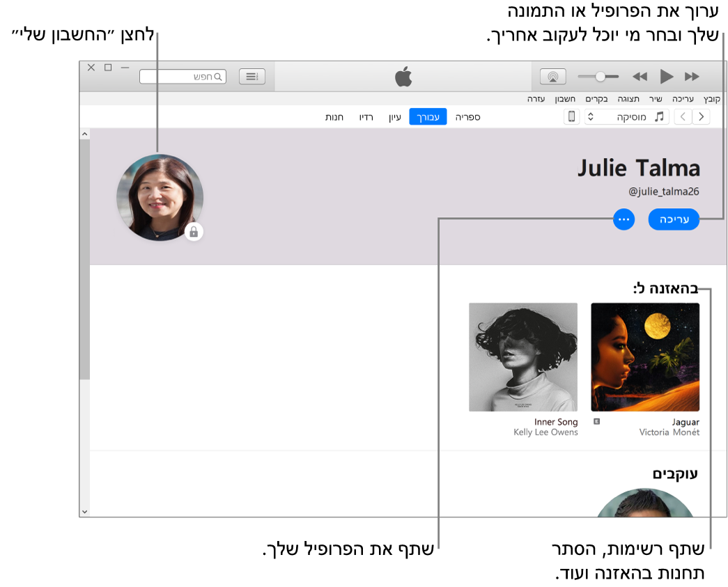The image size is (728, 587).
Task: Click artist Kelly Lee Owens link
Action: pos(545,432)
